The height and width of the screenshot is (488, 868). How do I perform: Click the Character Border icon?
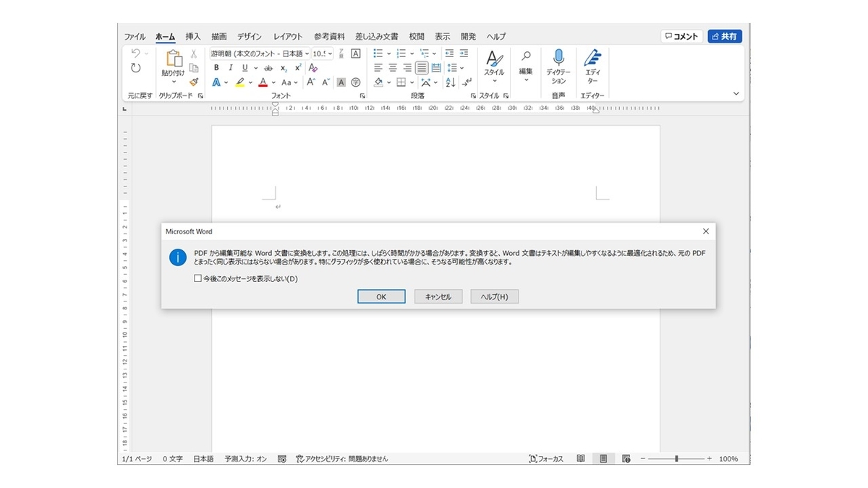point(356,53)
